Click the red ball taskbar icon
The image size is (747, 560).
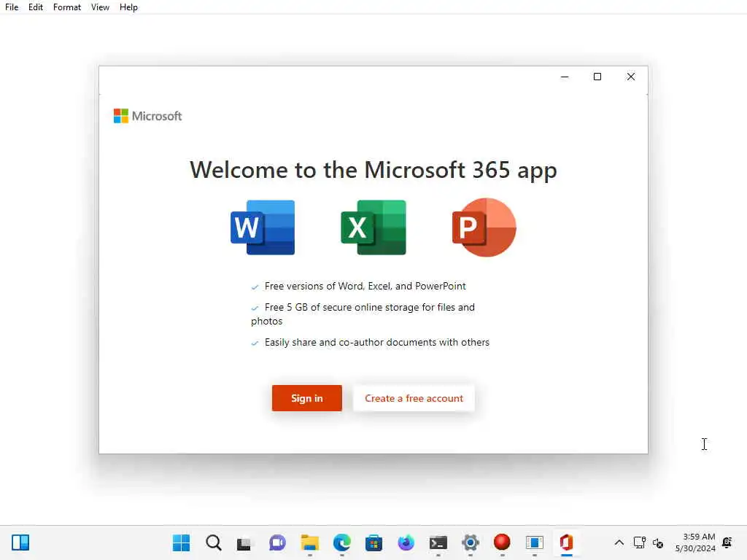[502, 542]
